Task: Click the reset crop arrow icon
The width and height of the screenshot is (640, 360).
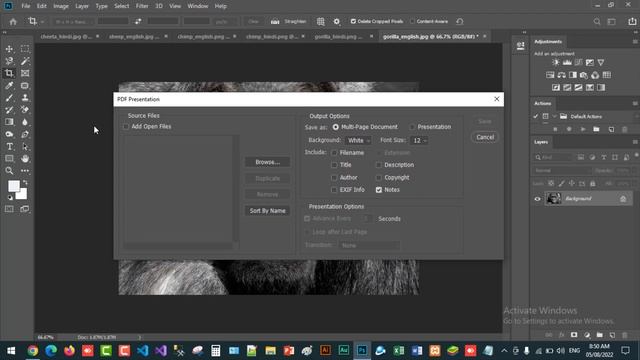Action: 460,21
